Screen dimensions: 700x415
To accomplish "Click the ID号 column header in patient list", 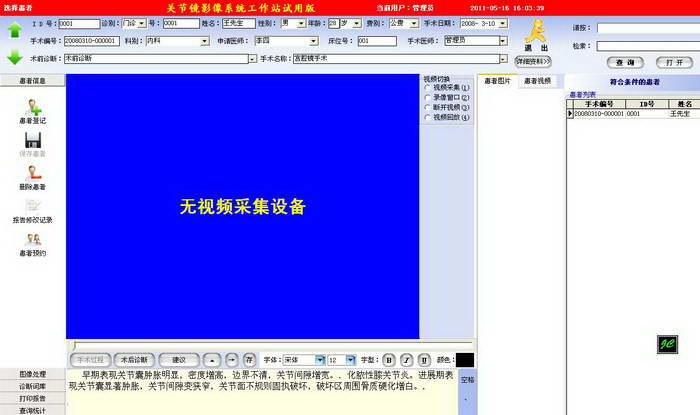I will pos(647,104).
